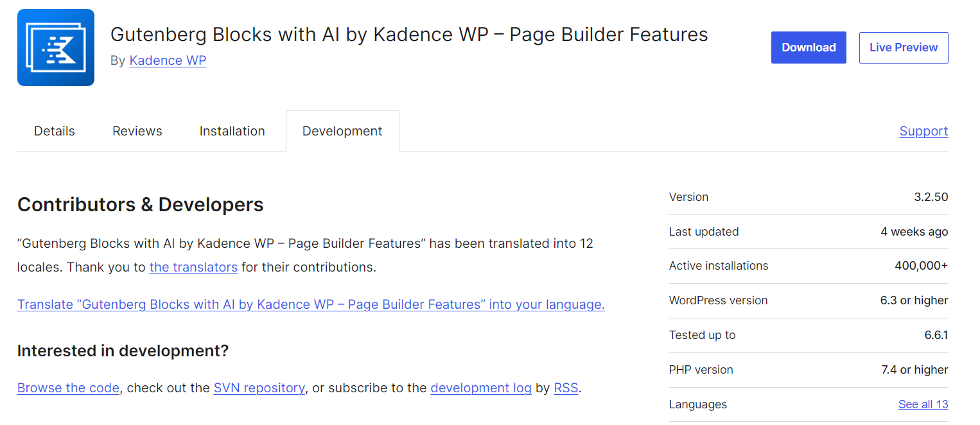
Task: Open Browse the code link
Action: [68, 388]
